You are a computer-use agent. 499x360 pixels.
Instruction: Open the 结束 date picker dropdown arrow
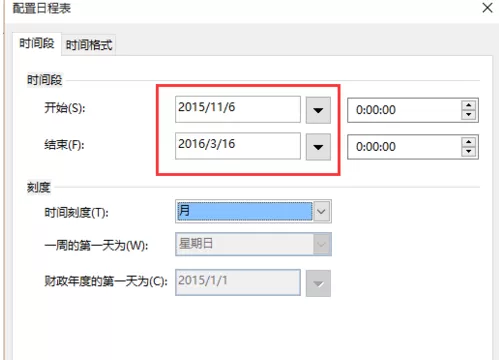click(318, 147)
